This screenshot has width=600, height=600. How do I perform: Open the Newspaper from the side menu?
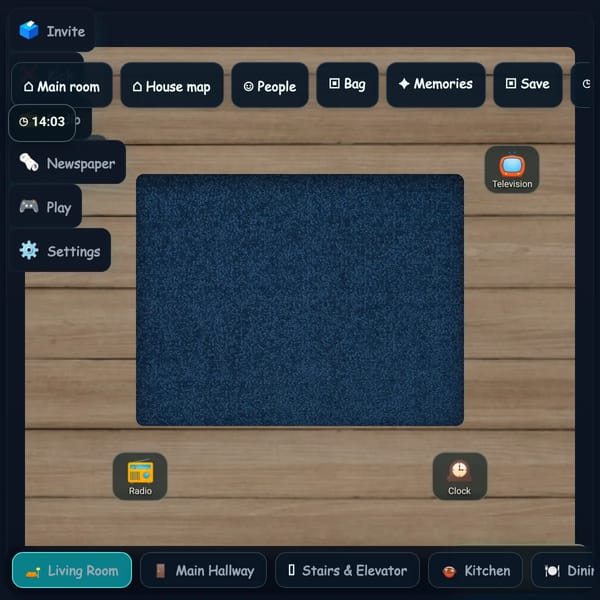click(67, 163)
